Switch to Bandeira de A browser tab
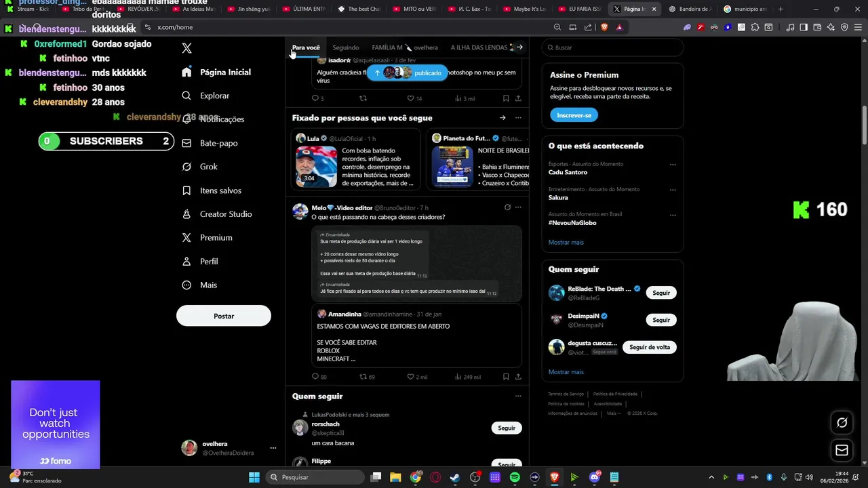The width and height of the screenshot is (868, 488). (x=690, y=9)
